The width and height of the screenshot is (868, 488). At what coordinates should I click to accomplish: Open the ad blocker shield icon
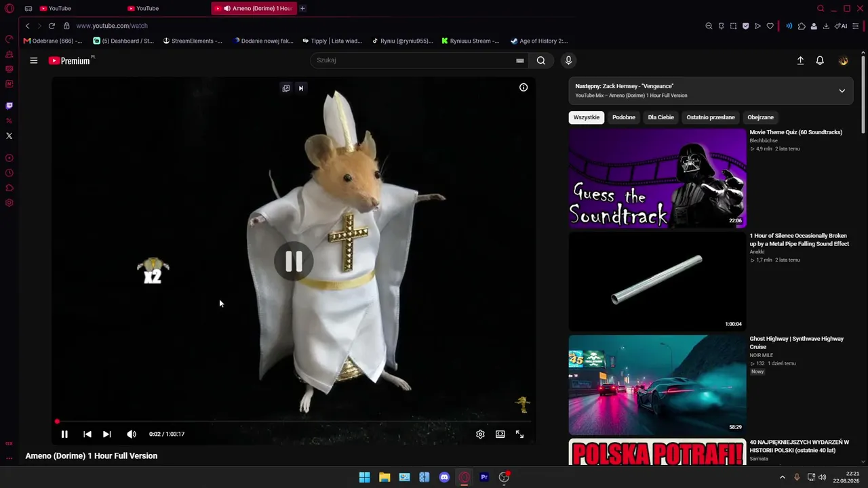tap(745, 26)
